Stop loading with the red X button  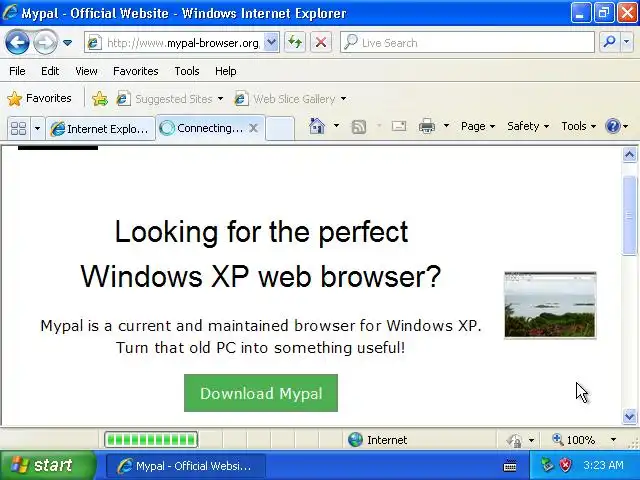[321, 42]
